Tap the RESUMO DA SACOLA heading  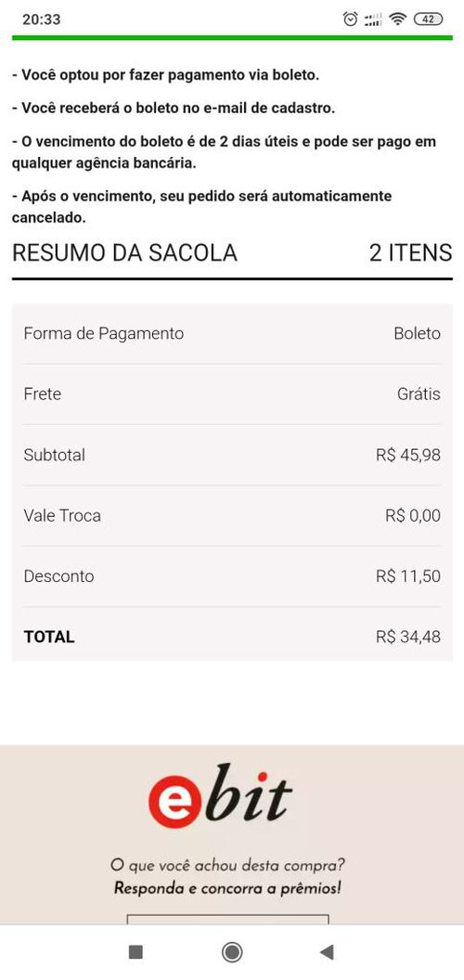[124, 253]
